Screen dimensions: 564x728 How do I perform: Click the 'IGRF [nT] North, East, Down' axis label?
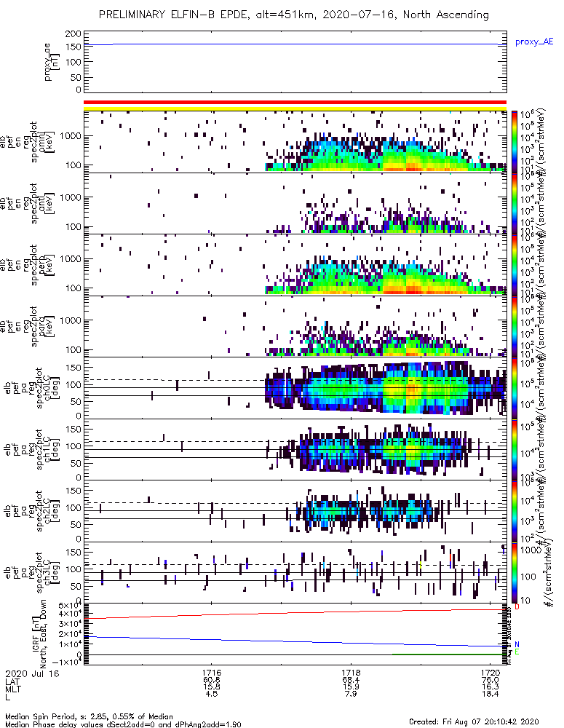click(x=39, y=634)
